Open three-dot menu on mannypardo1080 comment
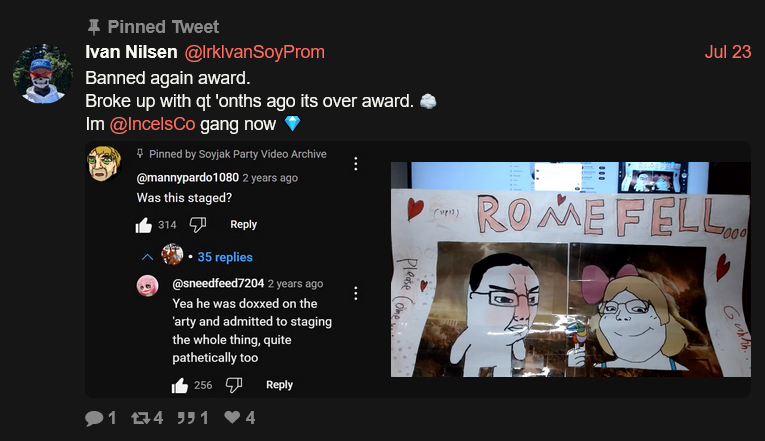Screen dimensions: 765x441 (x=356, y=164)
